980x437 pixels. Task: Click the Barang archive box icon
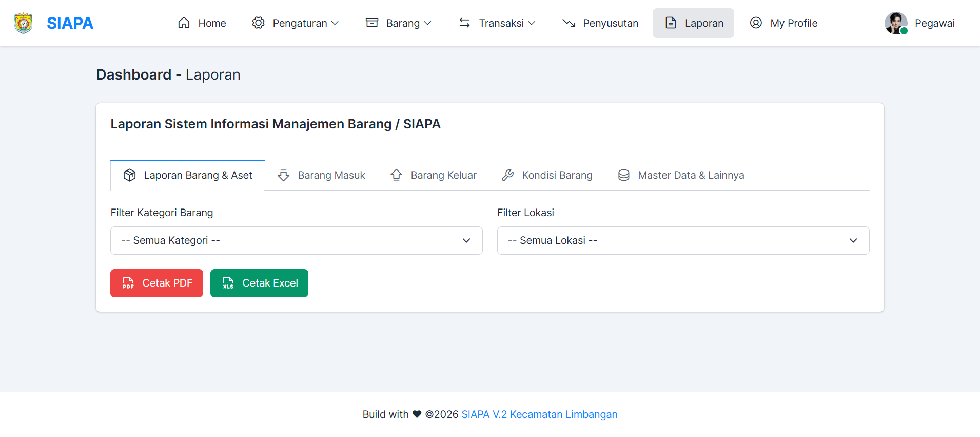click(x=372, y=23)
